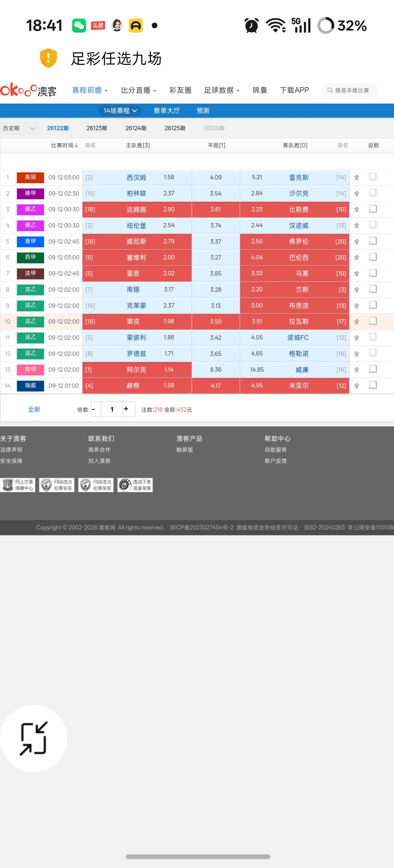
Task: Check 设胆 box for 赫根 match
Action: [x=373, y=385]
